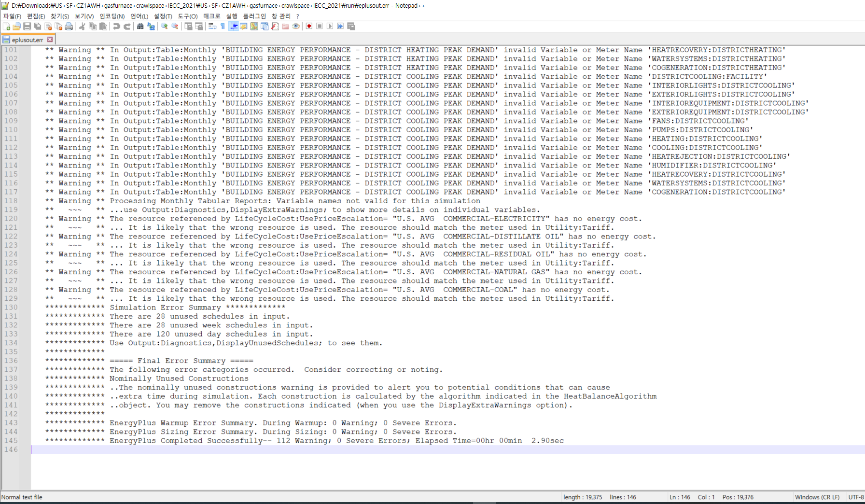
Task: Click the UTF-8 encoding status bar entry
Action: (x=856, y=497)
